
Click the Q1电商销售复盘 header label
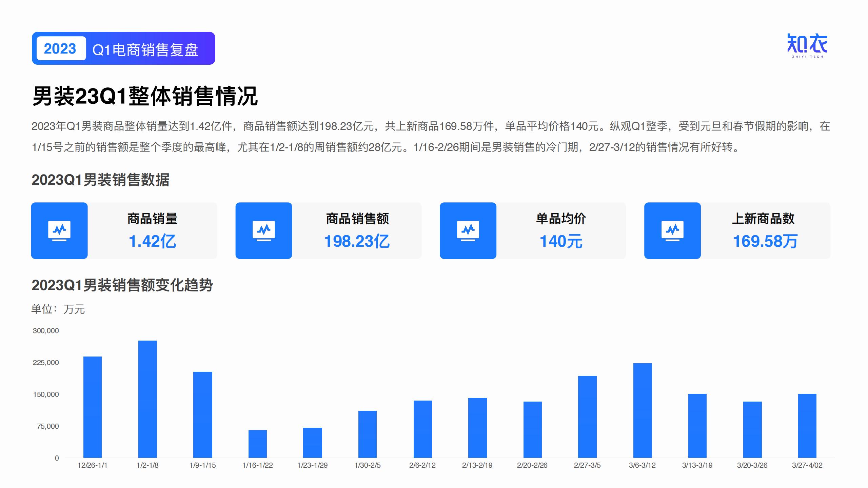point(145,50)
